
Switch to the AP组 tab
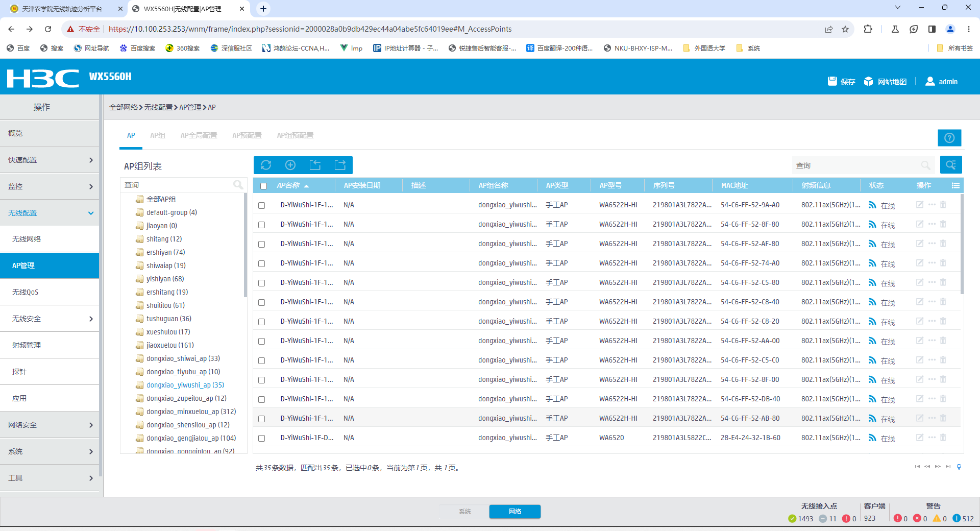(157, 135)
